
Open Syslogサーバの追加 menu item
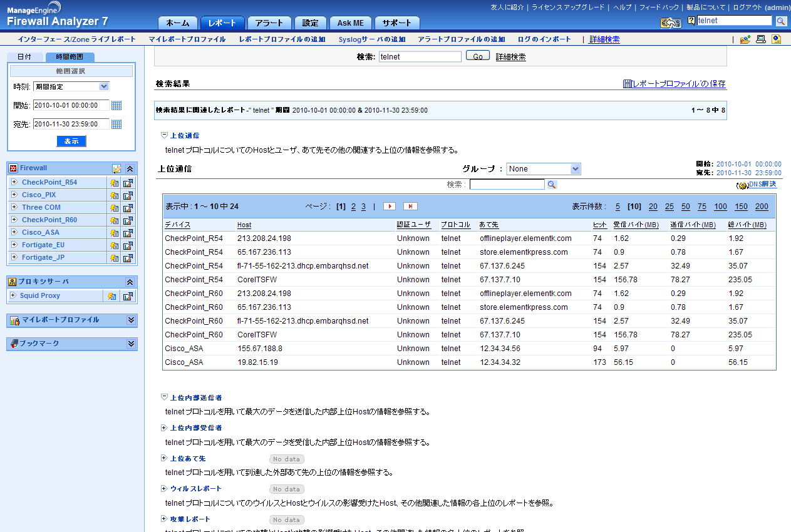click(372, 39)
